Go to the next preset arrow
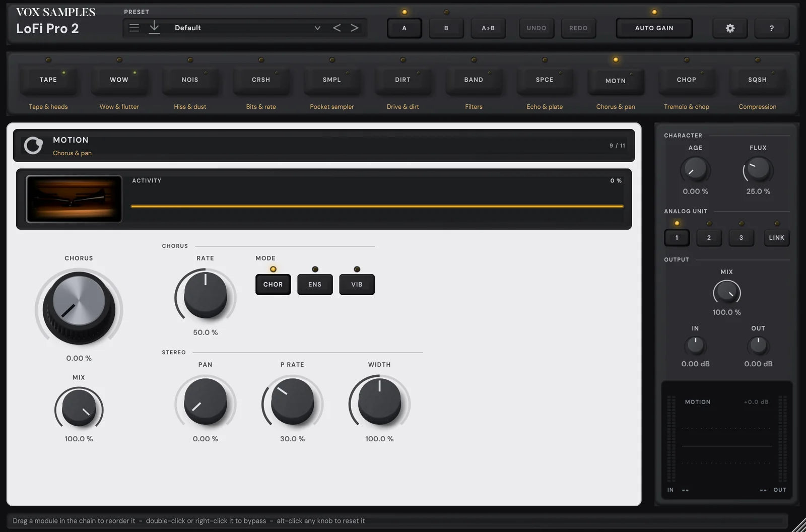806x532 pixels. 355,28
